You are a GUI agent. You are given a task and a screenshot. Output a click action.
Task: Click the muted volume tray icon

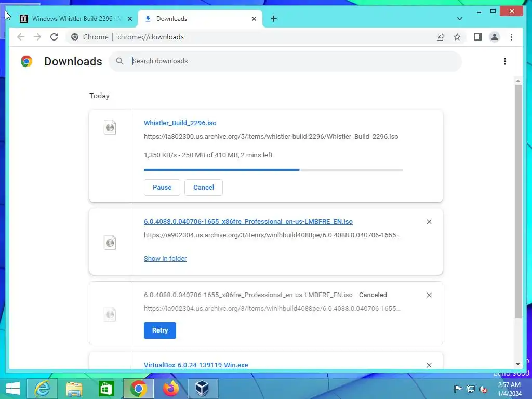tap(483, 389)
